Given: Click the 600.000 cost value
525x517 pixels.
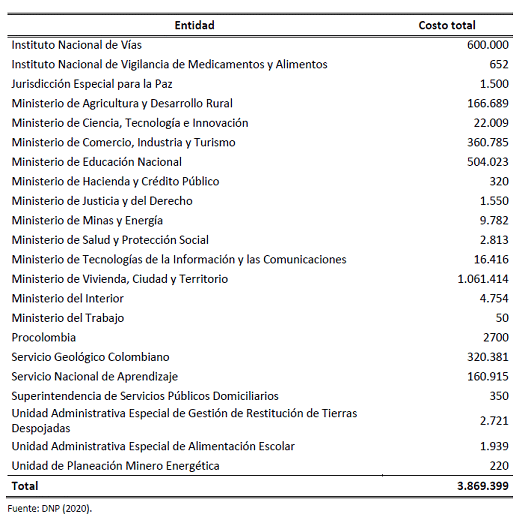Looking at the screenshot, I should pos(488,45).
